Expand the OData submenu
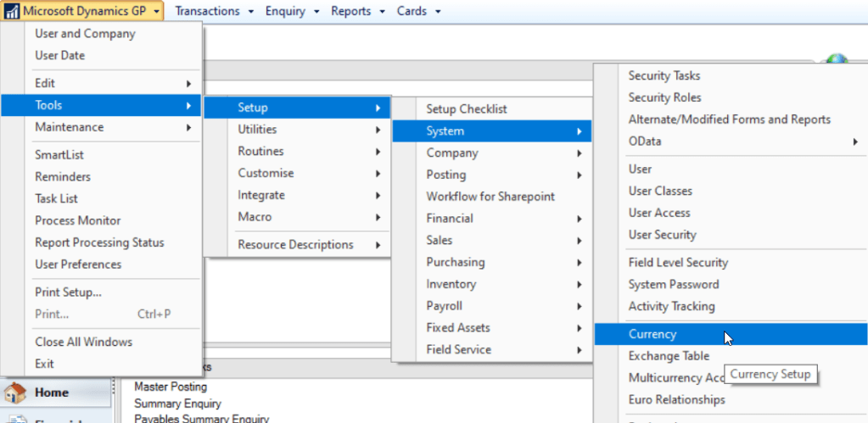The height and width of the screenshot is (423, 868). tap(645, 142)
